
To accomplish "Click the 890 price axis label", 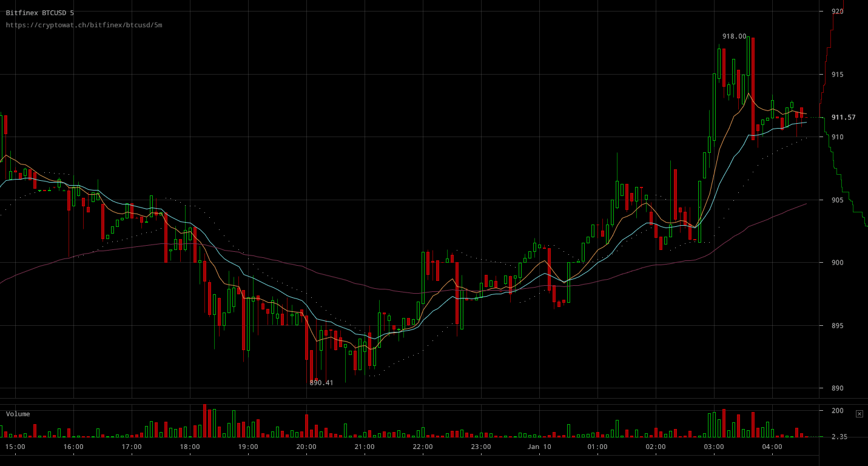I will (837, 388).
